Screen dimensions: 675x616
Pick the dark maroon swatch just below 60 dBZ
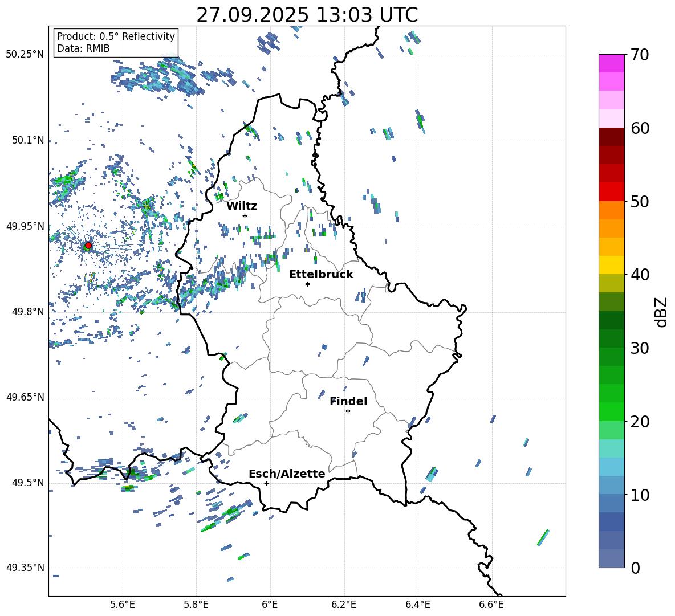[x=612, y=137]
